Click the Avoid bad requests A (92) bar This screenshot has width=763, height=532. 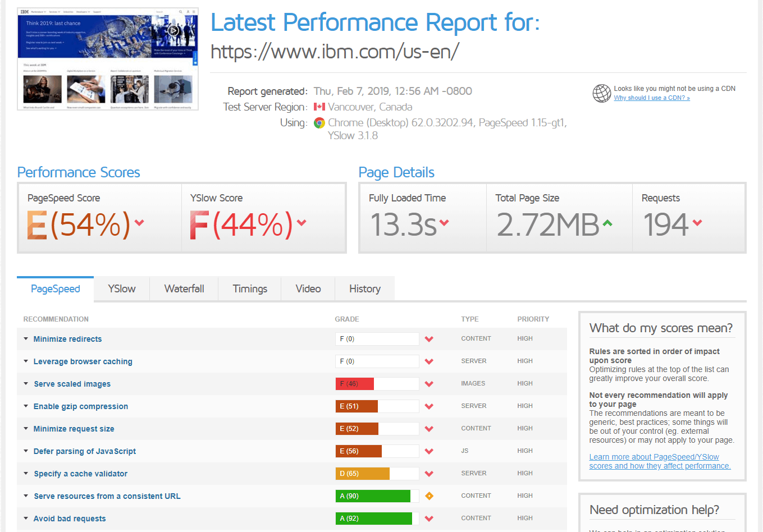point(377,519)
